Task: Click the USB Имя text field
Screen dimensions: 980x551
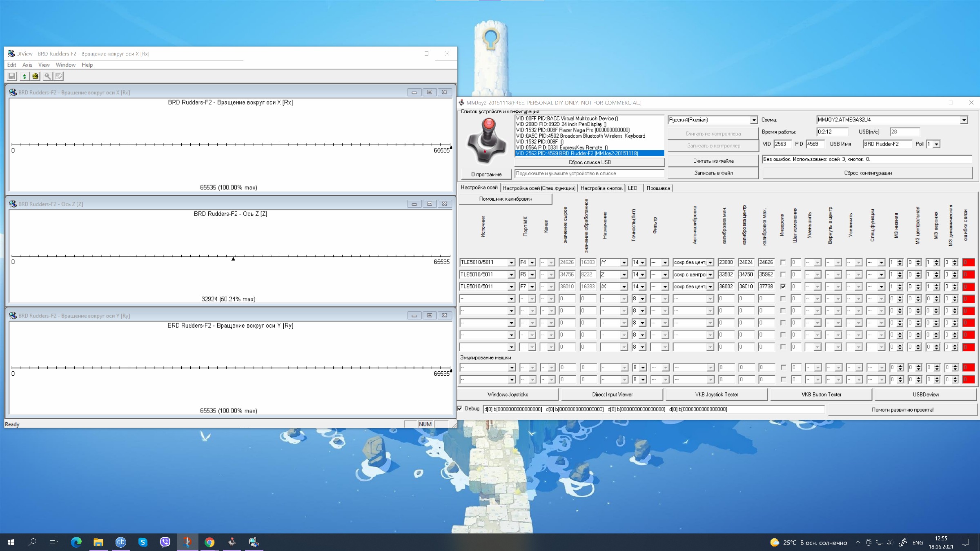Action: [886, 144]
